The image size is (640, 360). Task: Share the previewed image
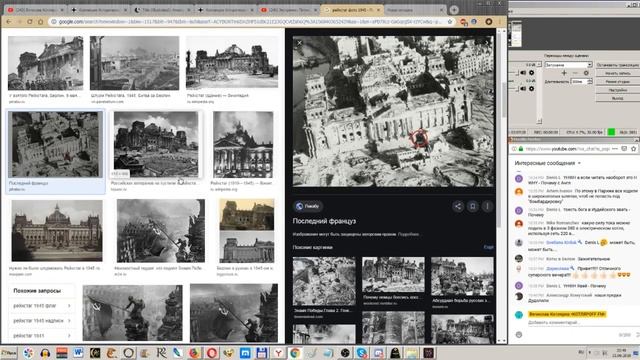click(458, 206)
